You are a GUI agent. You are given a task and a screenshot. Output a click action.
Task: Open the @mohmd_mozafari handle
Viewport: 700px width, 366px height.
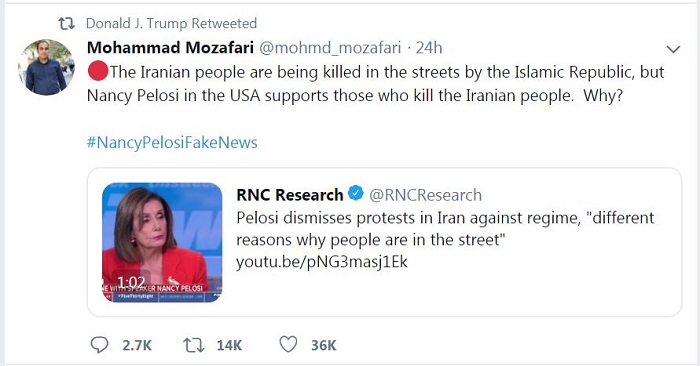(x=330, y=48)
